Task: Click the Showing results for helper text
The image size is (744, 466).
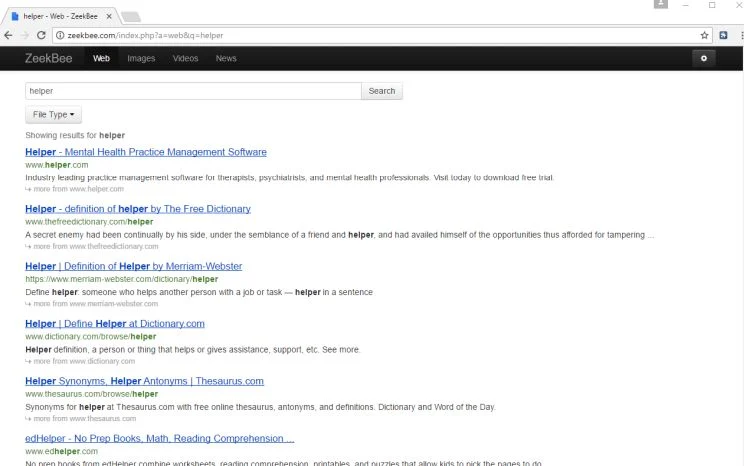Action: click(x=75, y=135)
